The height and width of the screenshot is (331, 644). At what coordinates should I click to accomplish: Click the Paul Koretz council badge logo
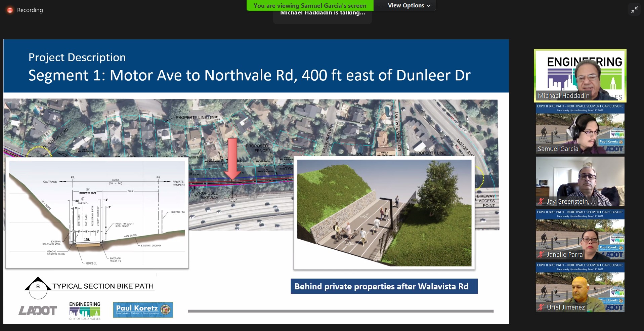point(143,309)
